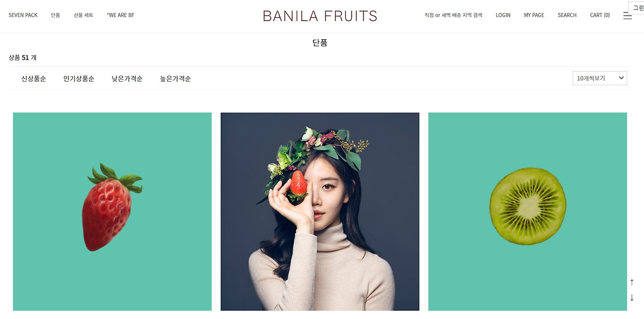Image resolution: width=644 pixels, height=319 pixels.
Task: Open the strawberry product thumbnail
Action: pyautogui.click(x=112, y=211)
